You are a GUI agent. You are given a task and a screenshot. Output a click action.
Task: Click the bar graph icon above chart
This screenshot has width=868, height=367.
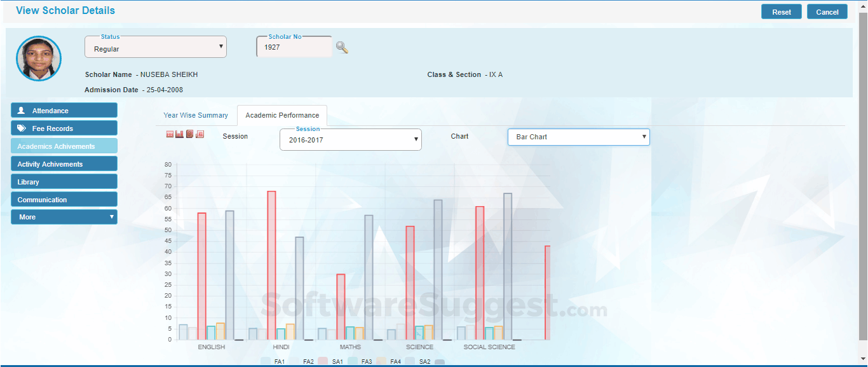[179, 134]
